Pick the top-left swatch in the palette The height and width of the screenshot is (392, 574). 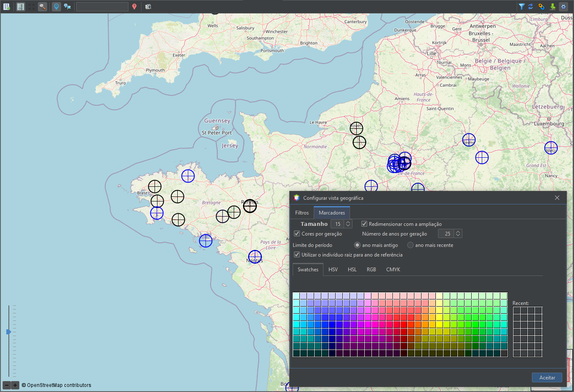coord(296,296)
